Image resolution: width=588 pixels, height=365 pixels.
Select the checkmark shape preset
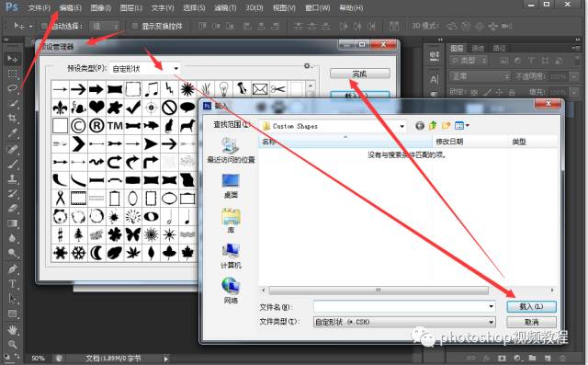pos(132,108)
